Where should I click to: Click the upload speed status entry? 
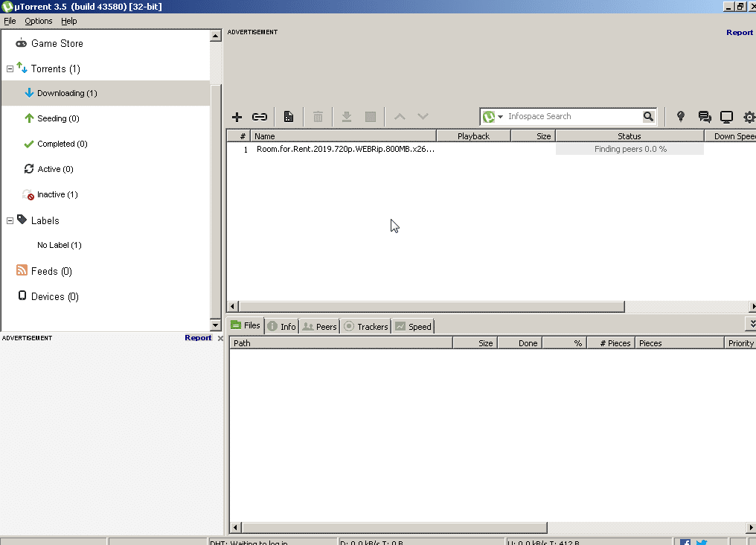pyautogui.click(x=589, y=541)
